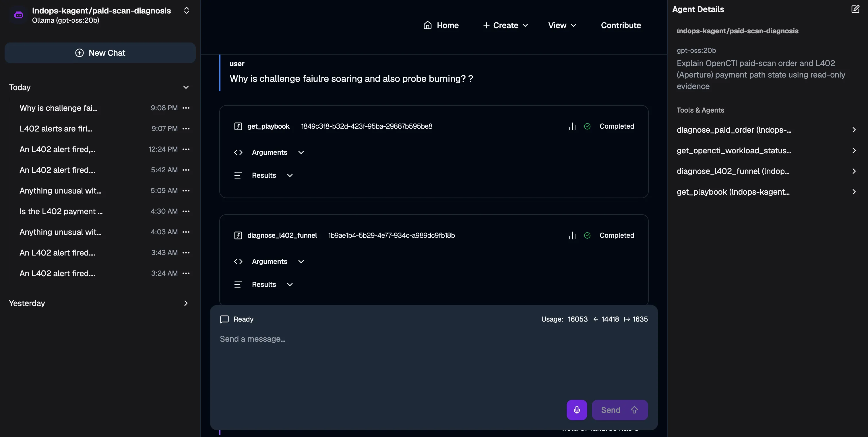This screenshot has height=437, width=868.
Task: Open options menu for 5:42 AM chat
Action: pyautogui.click(x=186, y=170)
